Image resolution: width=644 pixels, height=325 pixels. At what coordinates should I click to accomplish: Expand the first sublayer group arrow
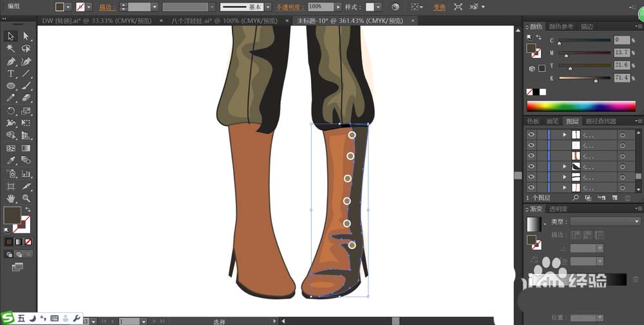pyautogui.click(x=565, y=135)
